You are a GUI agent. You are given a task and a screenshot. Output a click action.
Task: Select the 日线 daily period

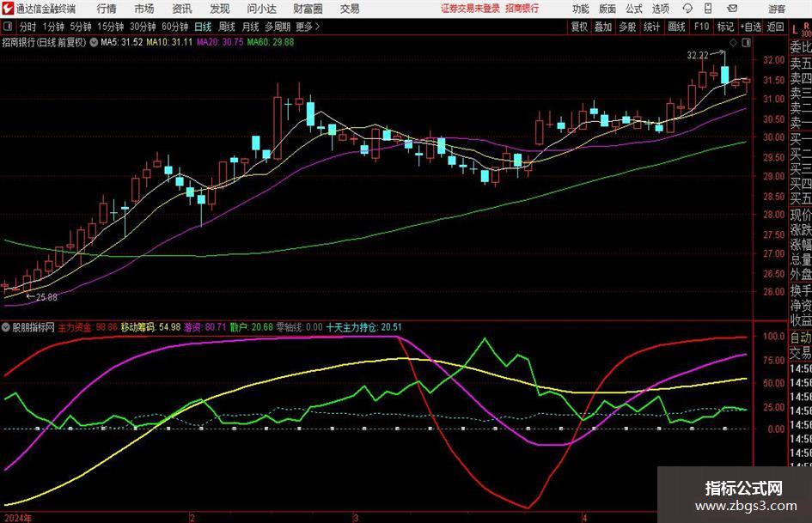point(203,27)
